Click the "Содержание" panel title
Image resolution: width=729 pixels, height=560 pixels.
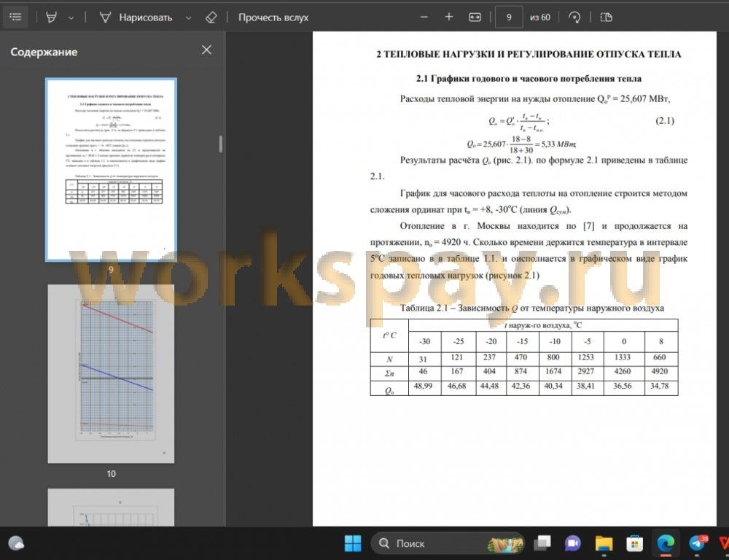point(44,52)
